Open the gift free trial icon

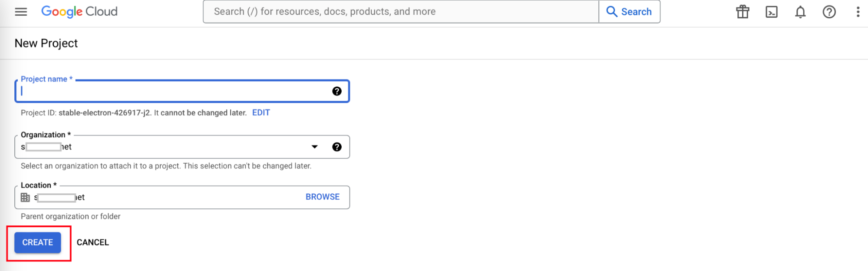[743, 12]
